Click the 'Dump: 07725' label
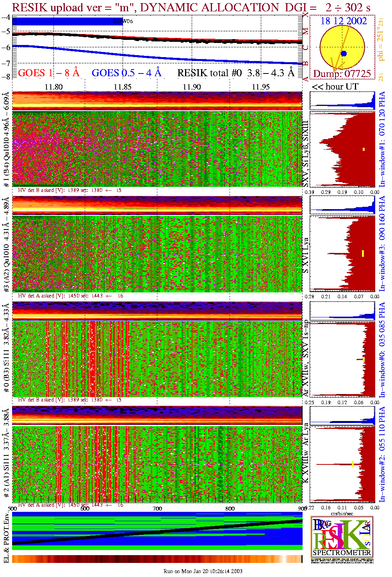 pos(342,74)
